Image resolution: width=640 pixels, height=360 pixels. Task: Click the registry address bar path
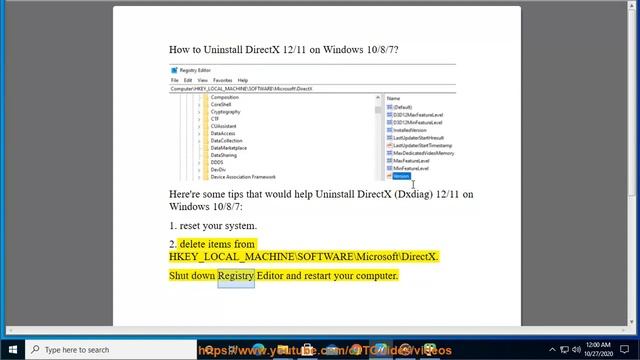pyautogui.click(x=241, y=89)
